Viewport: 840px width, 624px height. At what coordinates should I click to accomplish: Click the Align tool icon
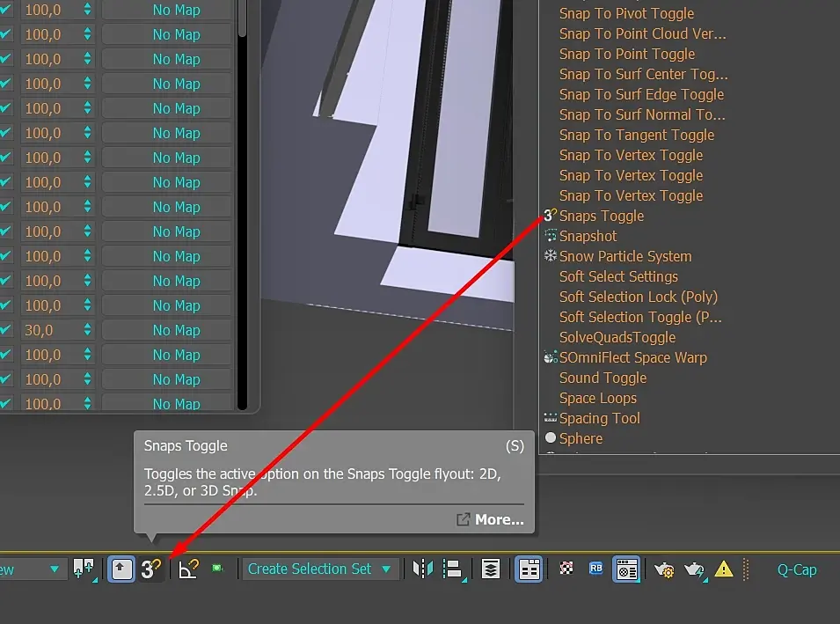453,569
